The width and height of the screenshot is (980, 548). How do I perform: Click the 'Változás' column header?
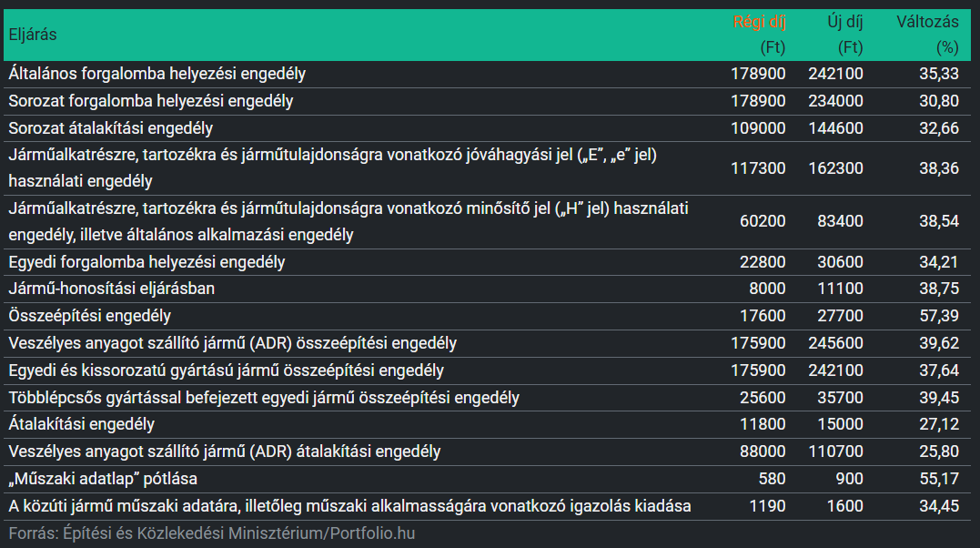[x=927, y=22]
